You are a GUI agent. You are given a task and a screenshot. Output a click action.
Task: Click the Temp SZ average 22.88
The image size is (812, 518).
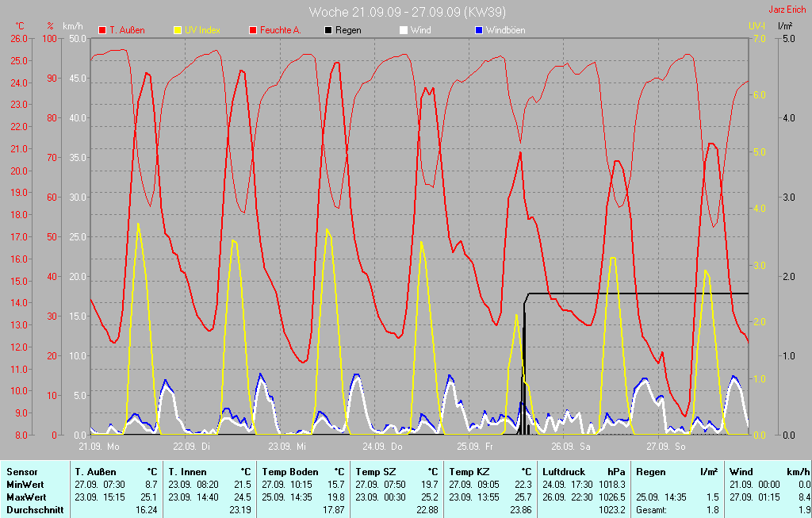tap(427, 510)
